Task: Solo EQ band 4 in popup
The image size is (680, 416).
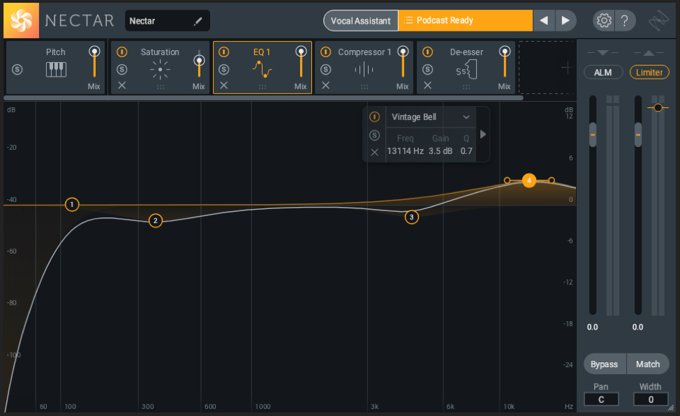Action: click(x=374, y=135)
